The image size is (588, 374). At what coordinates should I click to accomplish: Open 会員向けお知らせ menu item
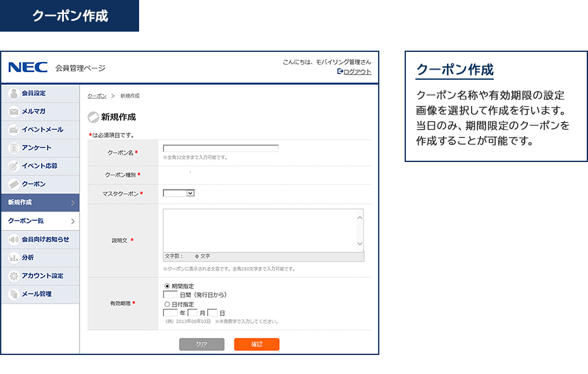point(40,240)
